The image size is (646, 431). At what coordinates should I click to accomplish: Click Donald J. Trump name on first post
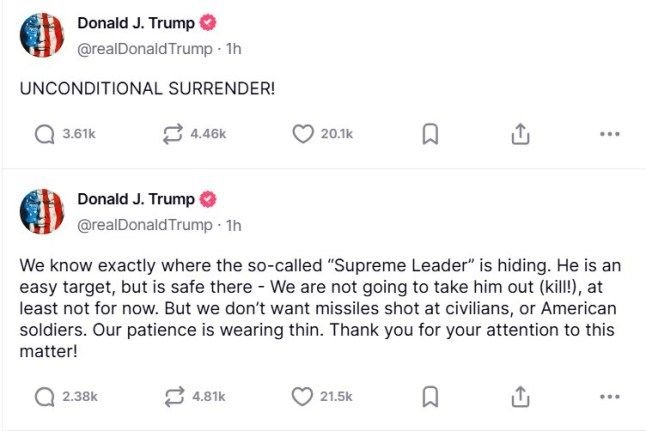pos(136,23)
